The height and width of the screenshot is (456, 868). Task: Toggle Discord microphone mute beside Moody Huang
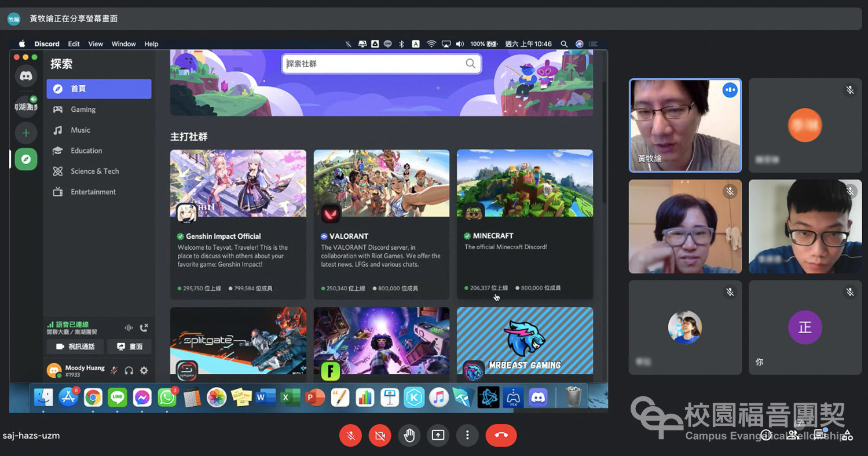(115, 370)
